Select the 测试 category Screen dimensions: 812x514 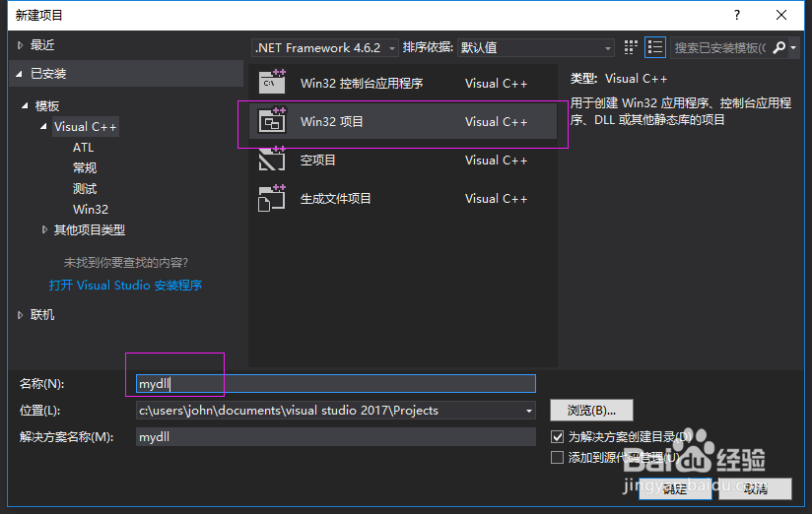coord(85,188)
